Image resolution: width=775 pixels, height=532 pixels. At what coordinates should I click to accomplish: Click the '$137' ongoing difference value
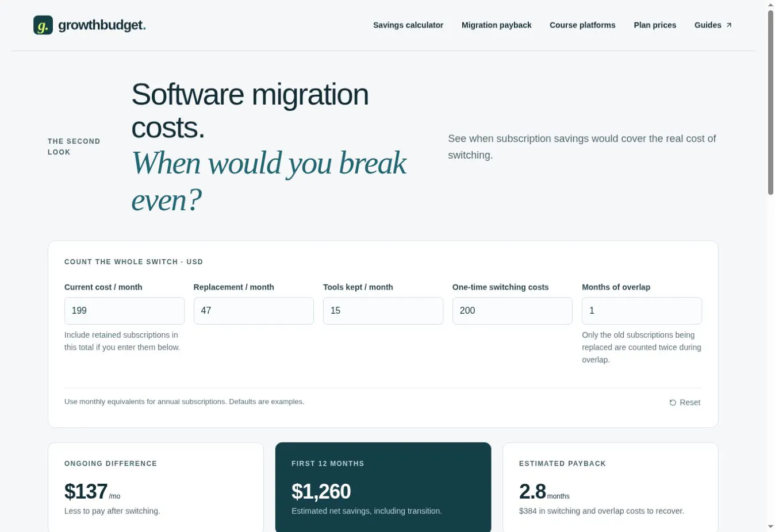pos(86,492)
